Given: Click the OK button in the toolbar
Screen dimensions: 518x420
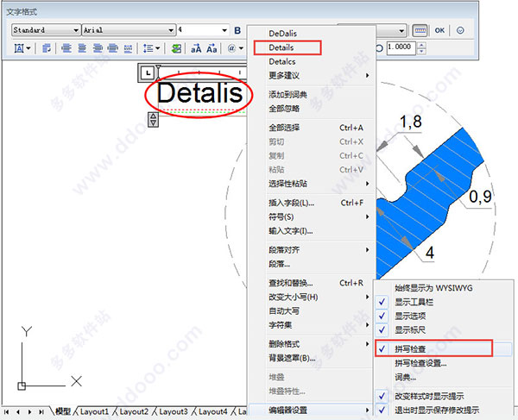Looking at the screenshot, I should [x=439, y=30].
